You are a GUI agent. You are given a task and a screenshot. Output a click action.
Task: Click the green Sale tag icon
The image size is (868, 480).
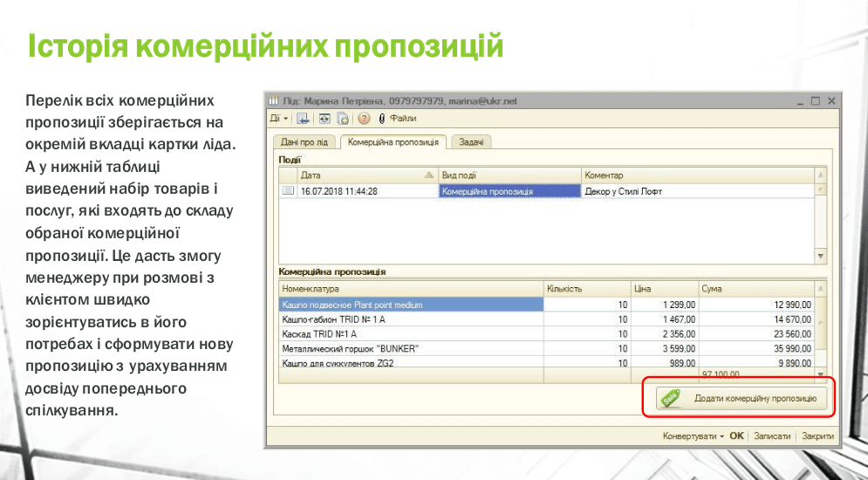670,398
